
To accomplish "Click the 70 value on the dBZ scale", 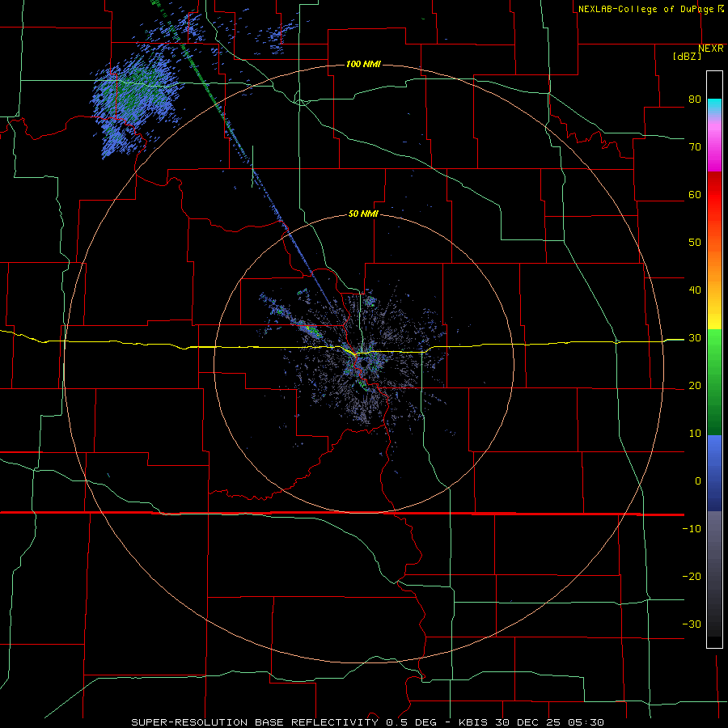I will click(695, 147).
